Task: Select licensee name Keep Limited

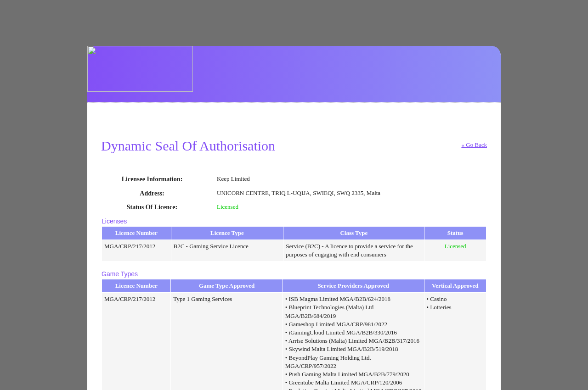Action: (233, 179)
